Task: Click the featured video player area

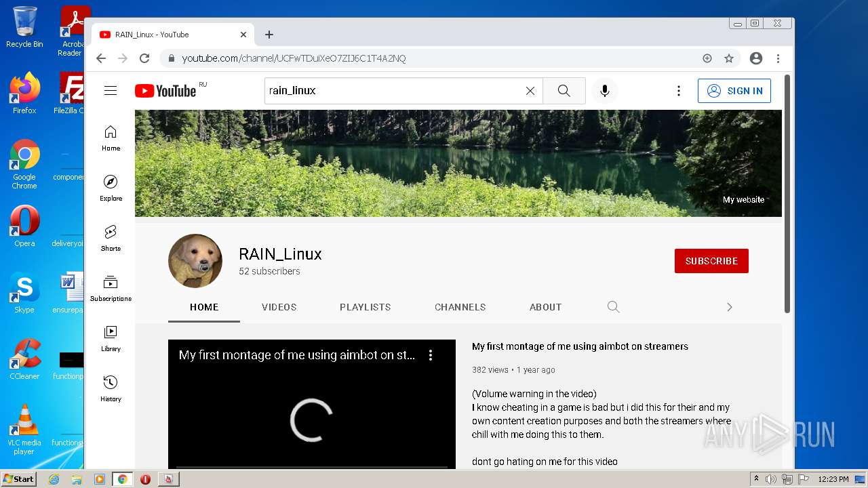Action: (312, 404)
